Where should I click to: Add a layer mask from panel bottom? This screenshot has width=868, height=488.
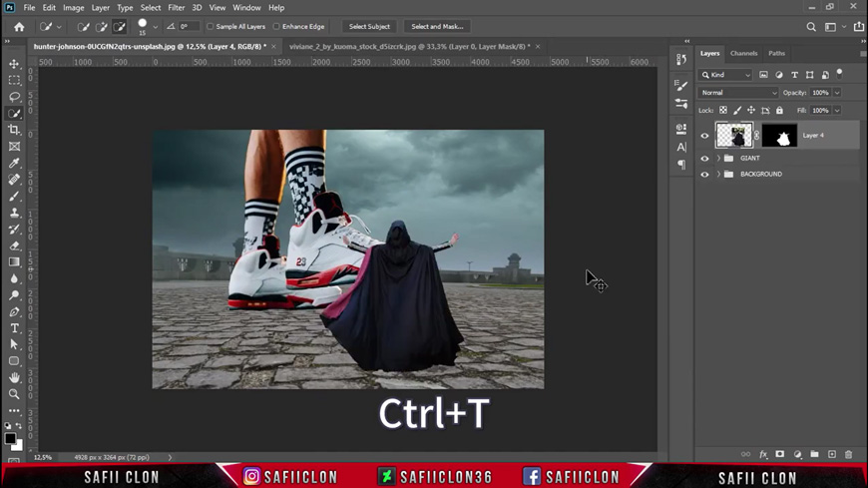(x=780, y=455)
